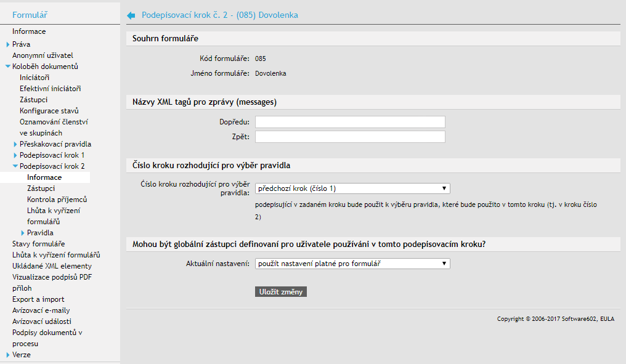Go to Zástupci under Podepisovací krok 2

(41, 188)
